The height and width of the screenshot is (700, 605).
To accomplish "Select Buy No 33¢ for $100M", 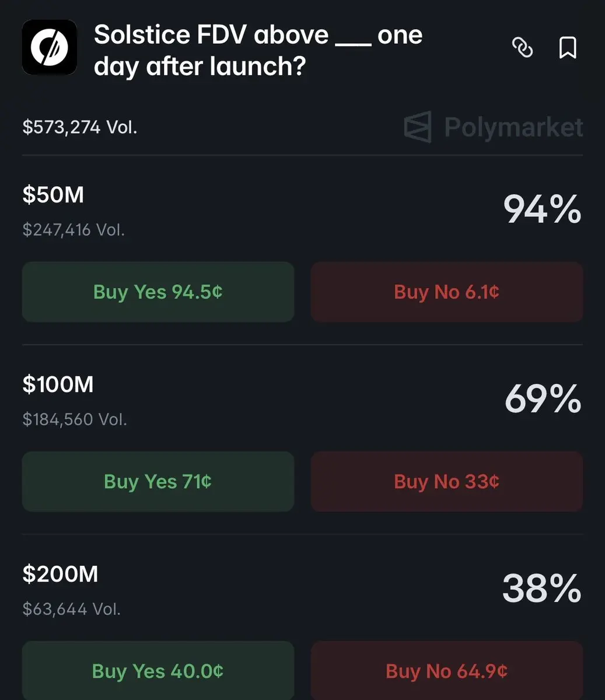I will (446, 481).
